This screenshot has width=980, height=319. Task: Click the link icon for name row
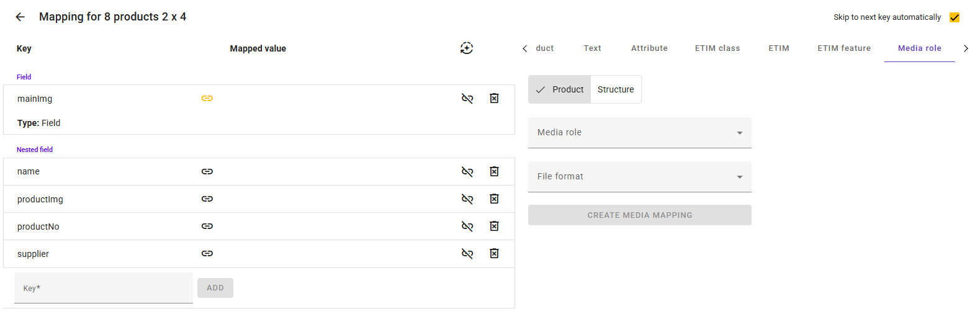pyautogui.click(x=207, y=172)
